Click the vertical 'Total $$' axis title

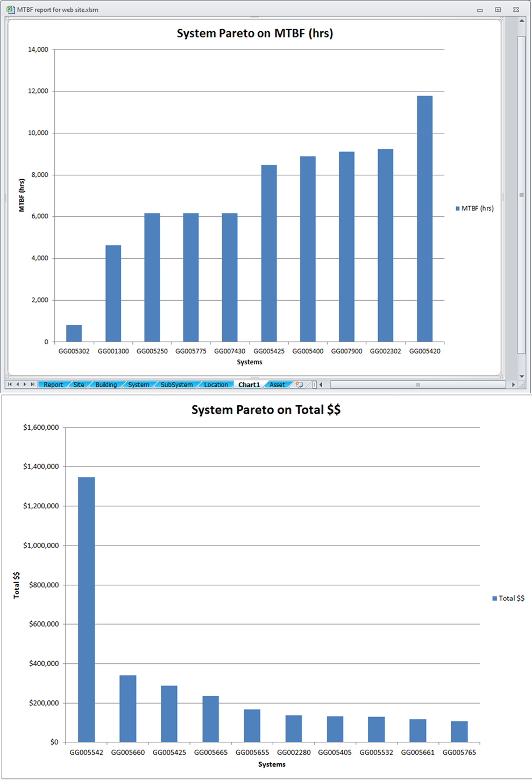pyautogui.click(x=17, y=585)
